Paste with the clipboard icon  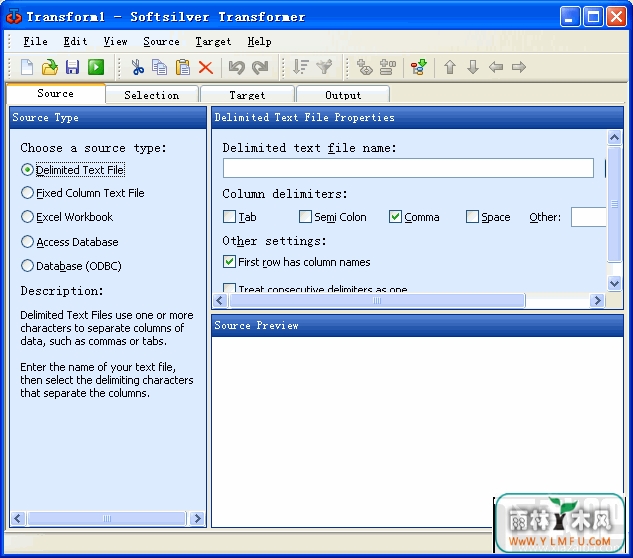coord(182,67)
